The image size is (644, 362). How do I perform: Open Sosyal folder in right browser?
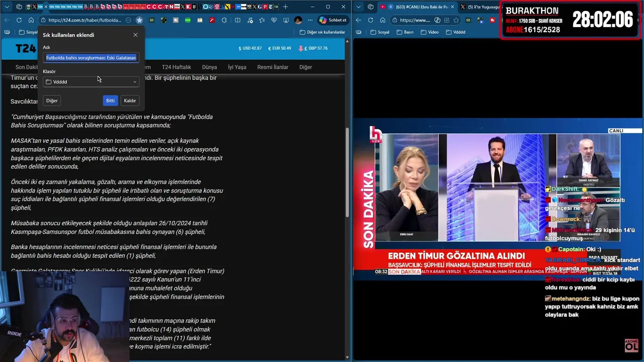[x=380, y=32]
